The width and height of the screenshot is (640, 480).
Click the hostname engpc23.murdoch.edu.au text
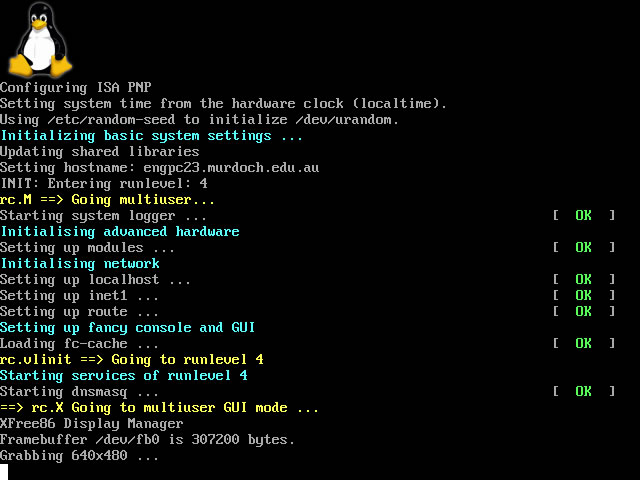(x=231, y=167)
